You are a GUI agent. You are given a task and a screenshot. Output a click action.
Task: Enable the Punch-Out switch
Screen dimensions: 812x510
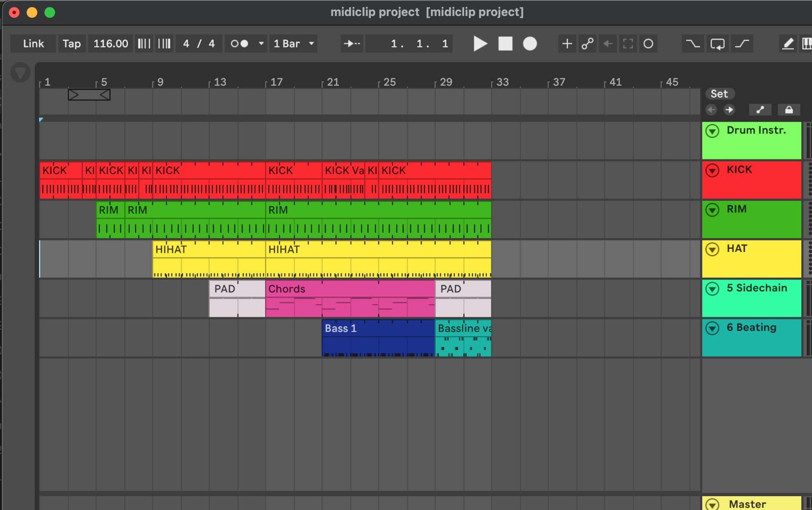(742, 44)
